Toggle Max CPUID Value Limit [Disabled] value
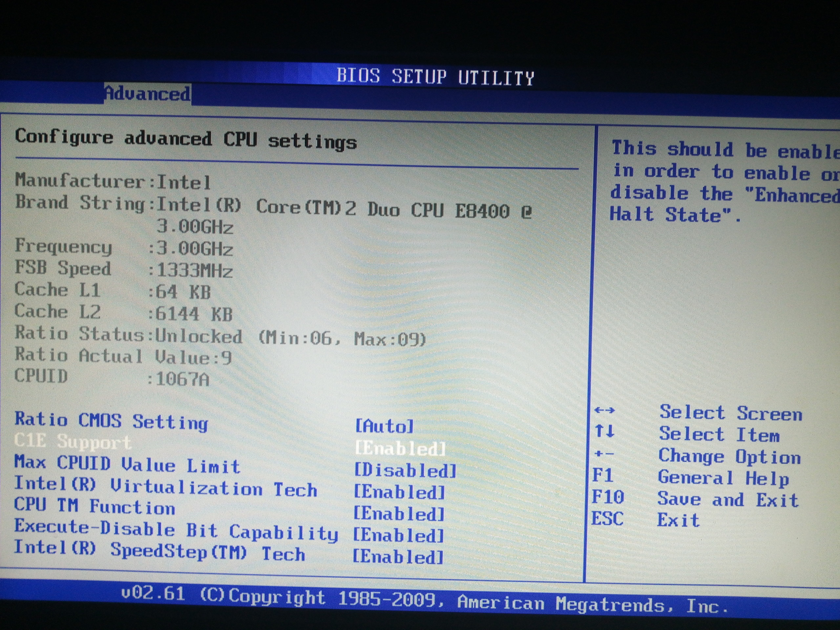The image size is (840, 630). [405, 471]
